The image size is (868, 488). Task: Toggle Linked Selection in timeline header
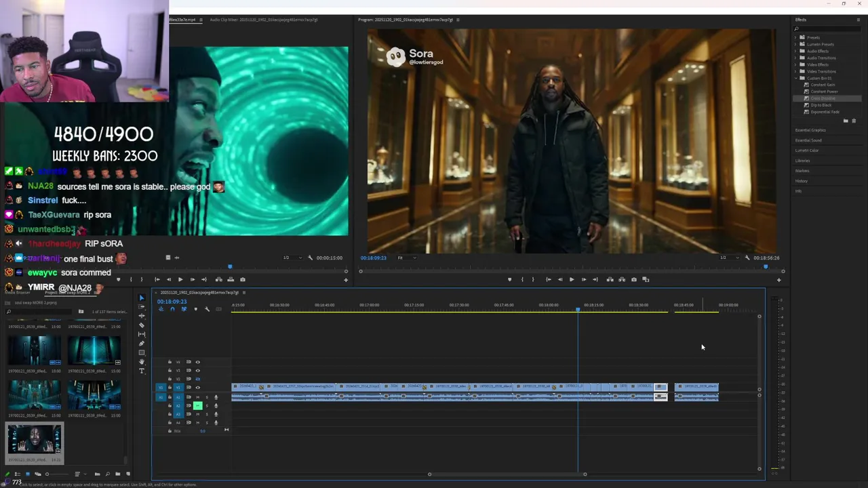pos(184,309)
